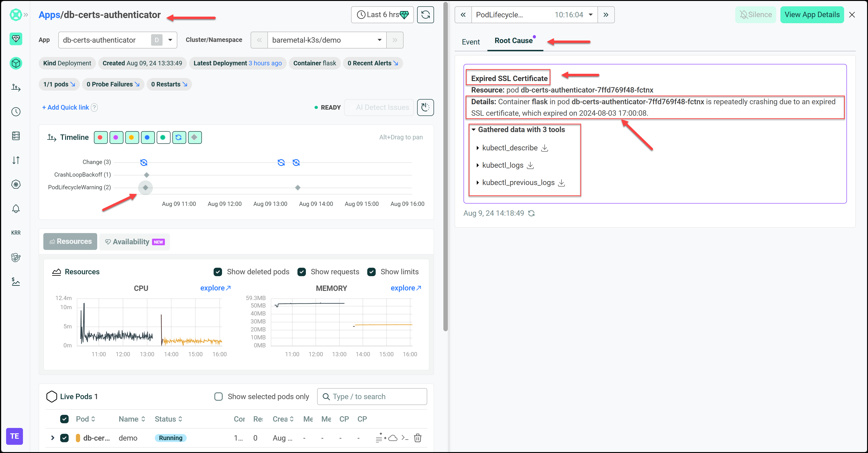Download the kubectl_previous_logs output
Screen dimensions: 868x453
561,183
